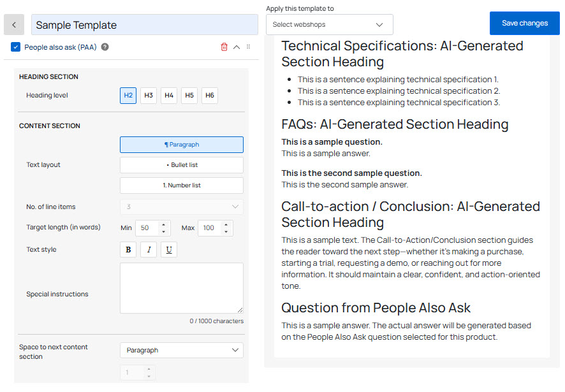
Task: Uncheck the People also ask checkbox
Action: [x=16, y=47]
